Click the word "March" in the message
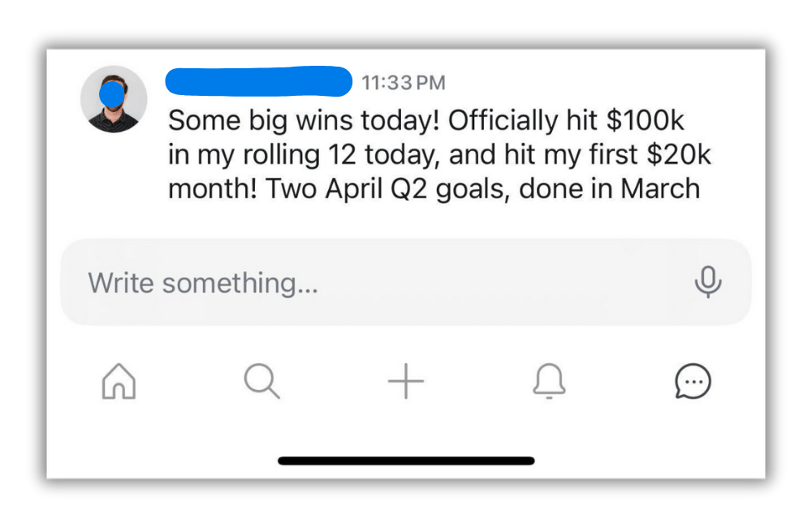Screen dimensions: 812x528 [x=660, y=188]
